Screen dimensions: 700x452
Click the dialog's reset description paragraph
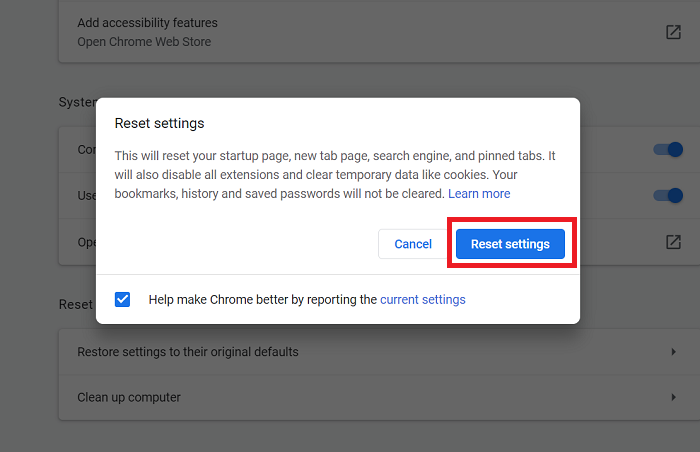pos(335,175)
